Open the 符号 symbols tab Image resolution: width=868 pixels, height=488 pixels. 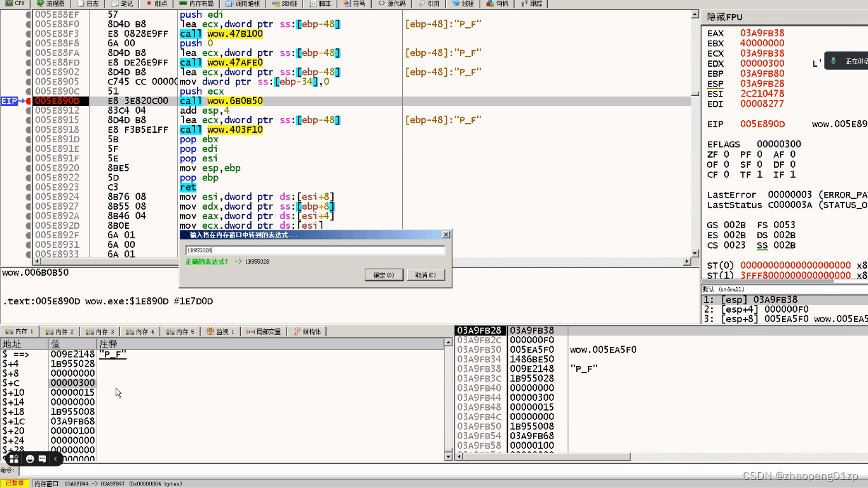(355, 3)
